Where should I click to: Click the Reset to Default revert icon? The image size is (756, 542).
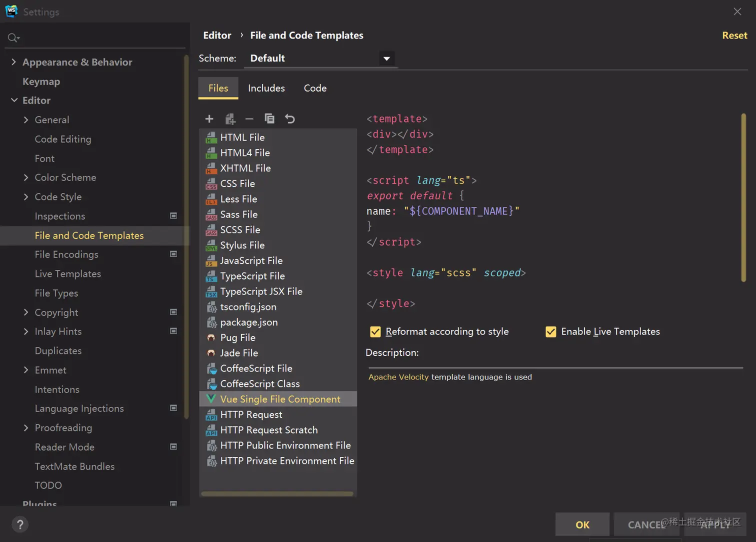pyautogui.click(x=290, y=119)
